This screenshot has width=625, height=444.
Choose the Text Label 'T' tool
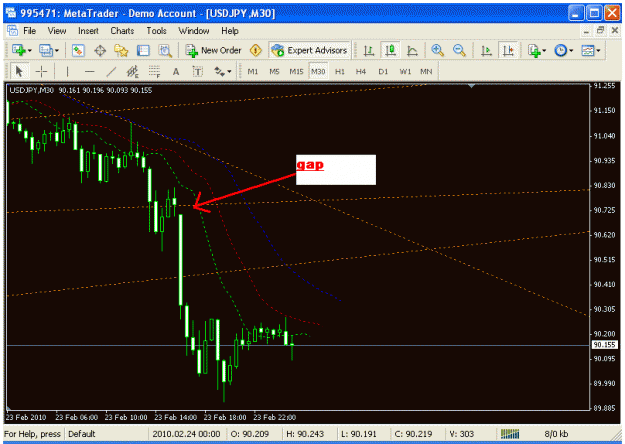click(x=197, y=72)
